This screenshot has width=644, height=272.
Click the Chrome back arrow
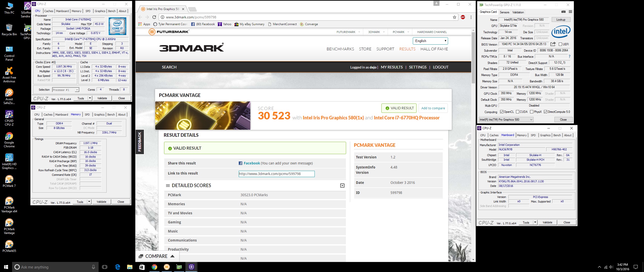tap(140, 17)
